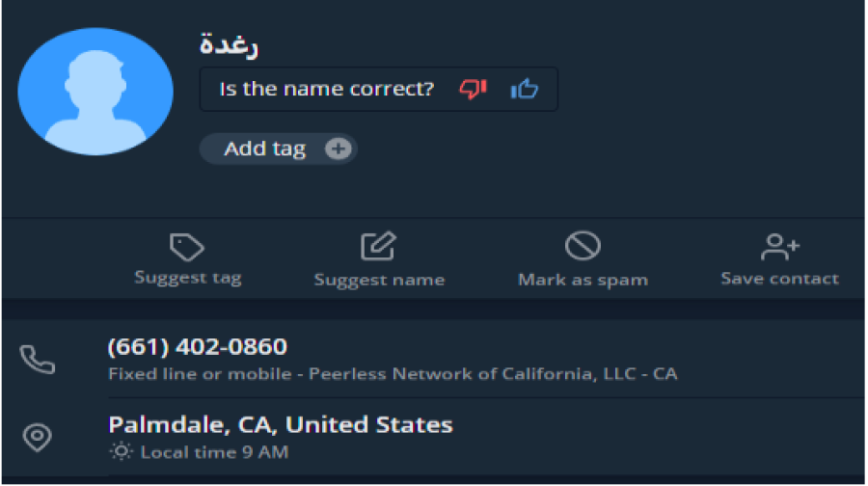Click the Palmdale, CA, United States location
Image resolution: width=868 pixels, height=486 pixels.
[280, 424]
